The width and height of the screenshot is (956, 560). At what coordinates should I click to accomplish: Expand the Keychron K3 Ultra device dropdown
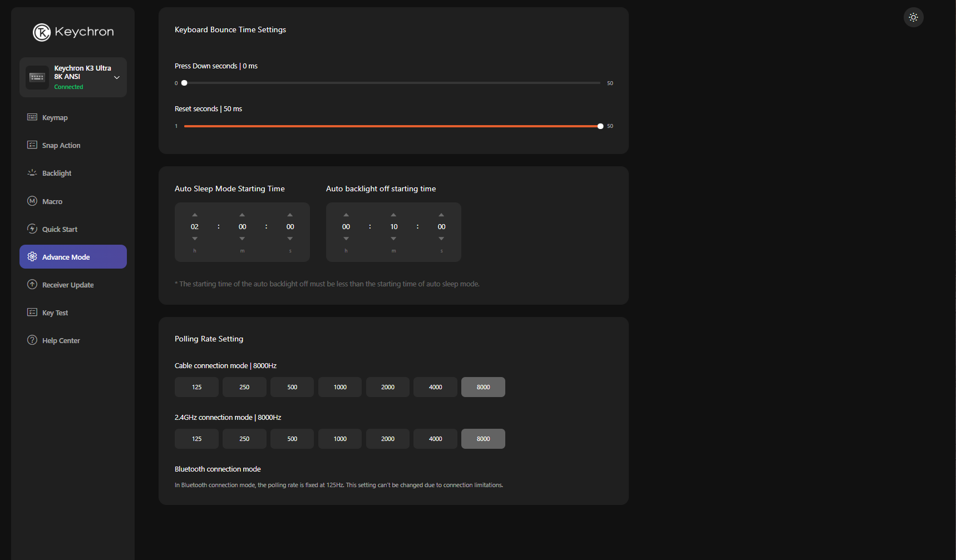[117, 77]
